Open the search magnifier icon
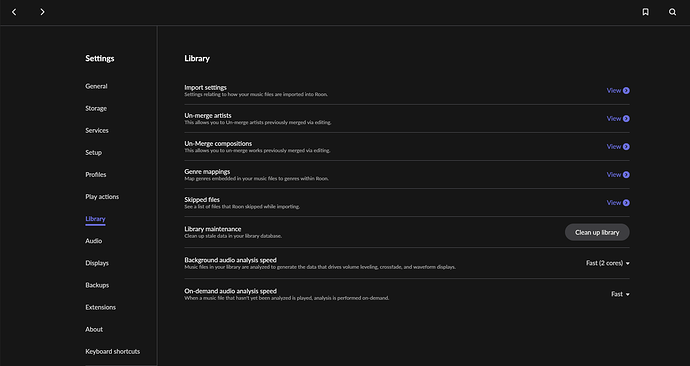Viewport: 690px width, 366px height. pyautogui.click(x=672, y=12)
